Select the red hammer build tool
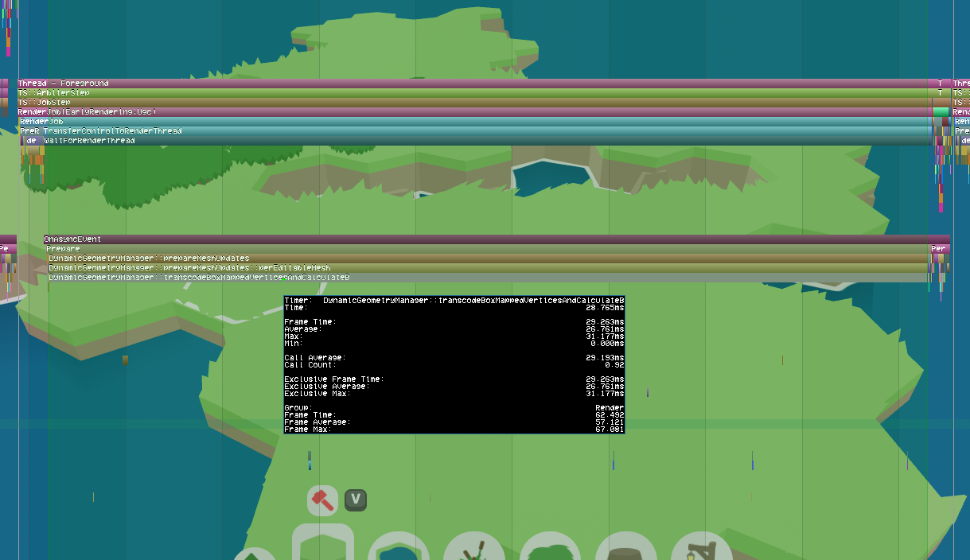 click(322, 500)
